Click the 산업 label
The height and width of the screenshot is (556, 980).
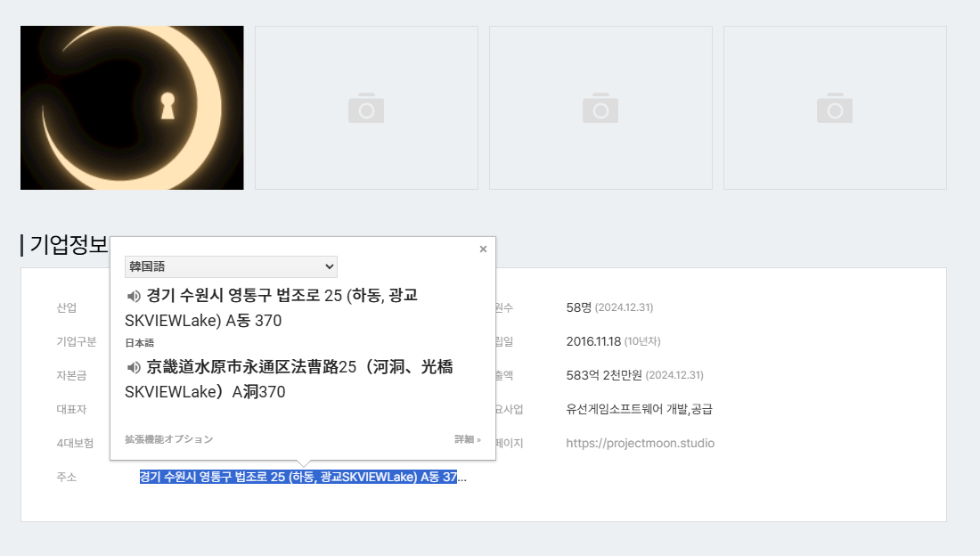pyautogui.click(x=66, y=307)
